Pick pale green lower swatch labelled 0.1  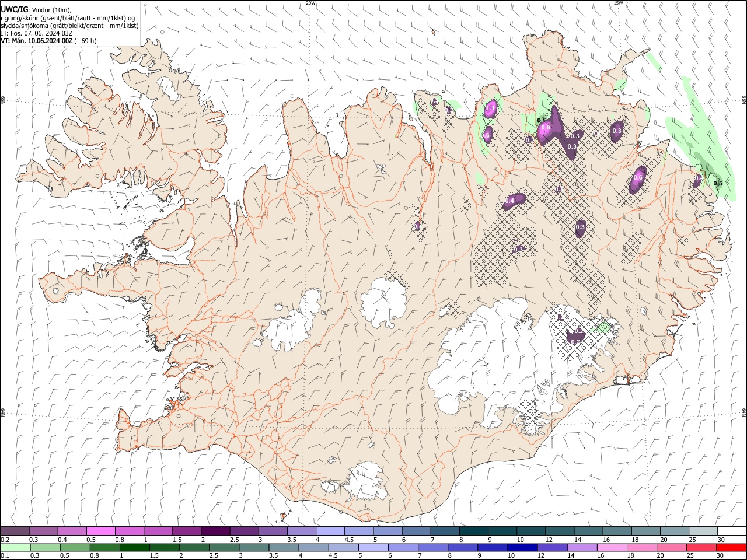[x=15, y=547]
